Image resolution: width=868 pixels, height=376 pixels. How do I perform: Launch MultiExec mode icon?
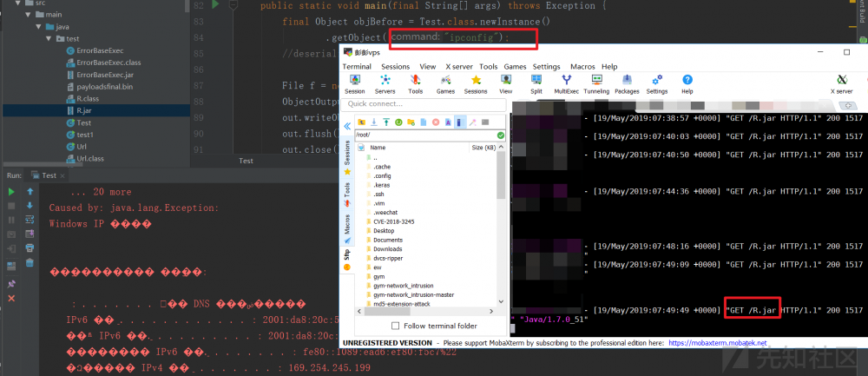pos(566,84)
